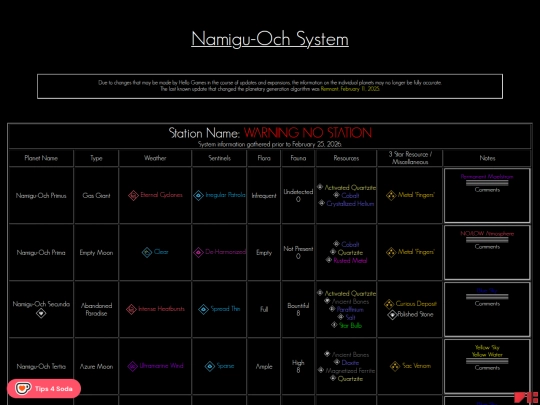Image resolution: width=540 pixels, height=405 pixels.
Task: Click the Sentinels column header
Action: (x=219, y=158)
